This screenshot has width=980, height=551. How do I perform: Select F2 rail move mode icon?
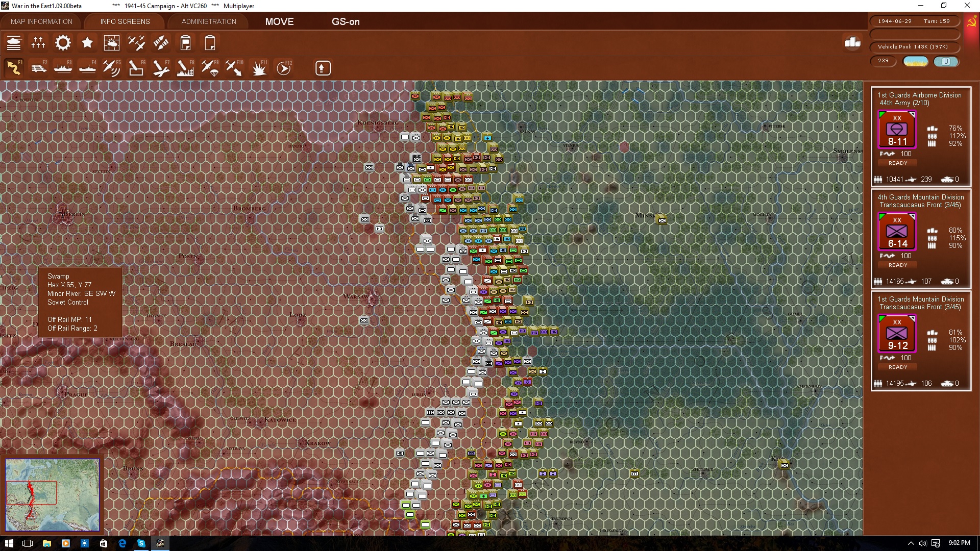38,68
